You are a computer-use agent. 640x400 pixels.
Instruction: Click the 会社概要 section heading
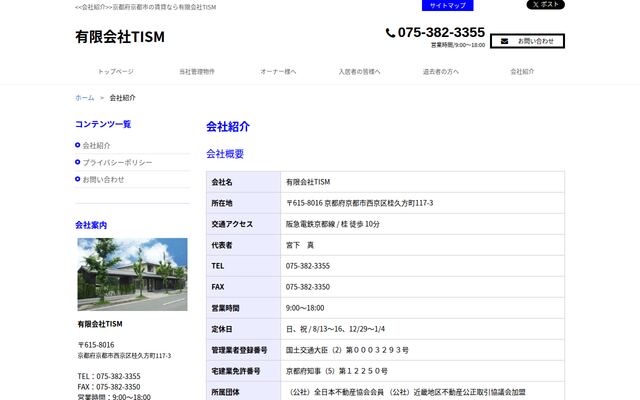225,154
